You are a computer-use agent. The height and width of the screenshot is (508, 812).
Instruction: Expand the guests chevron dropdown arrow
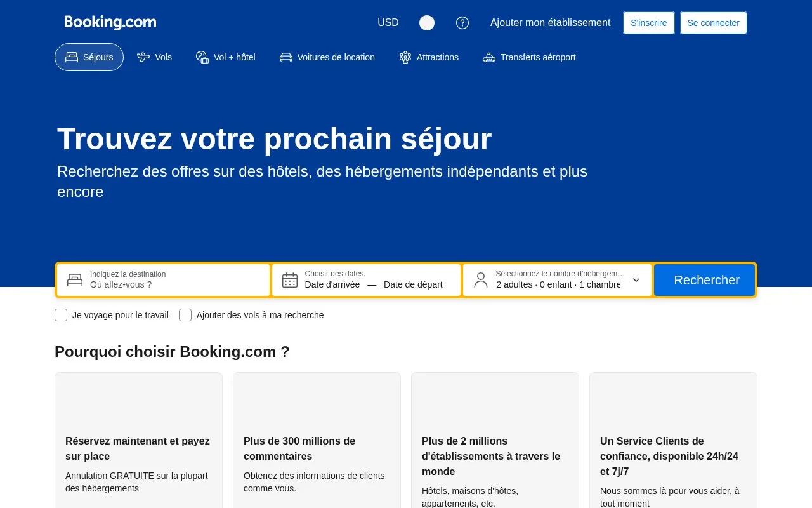click(636, 280)
